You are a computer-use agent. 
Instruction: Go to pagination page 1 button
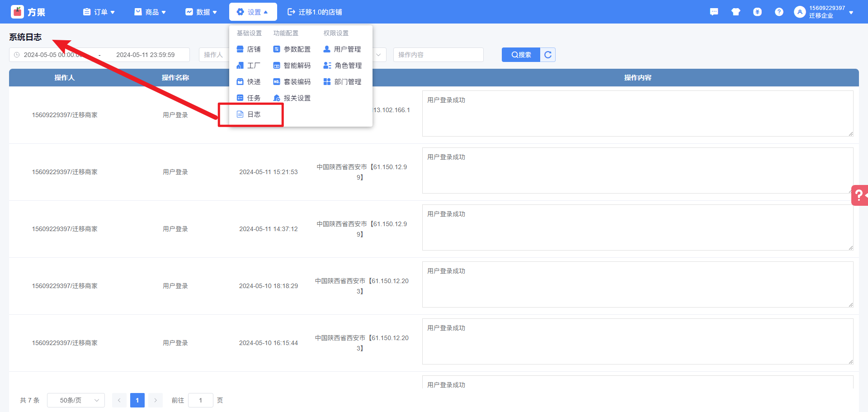137,400
